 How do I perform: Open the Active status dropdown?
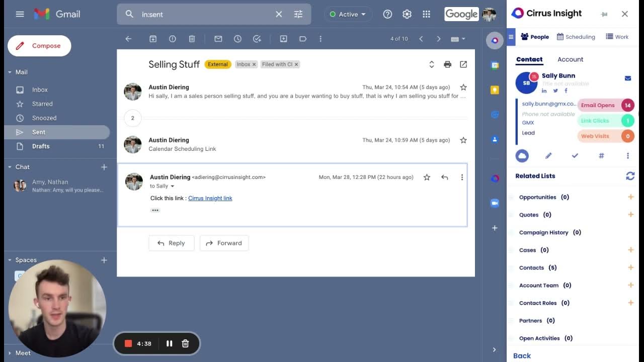348,14
